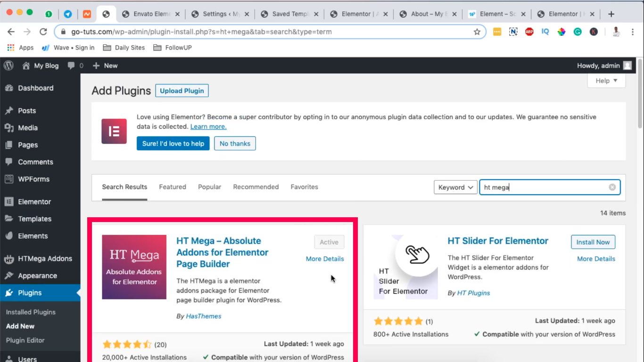Click the Users icon in the sidebar
This screenshot has height=362, width=644.
pos(9,359)
